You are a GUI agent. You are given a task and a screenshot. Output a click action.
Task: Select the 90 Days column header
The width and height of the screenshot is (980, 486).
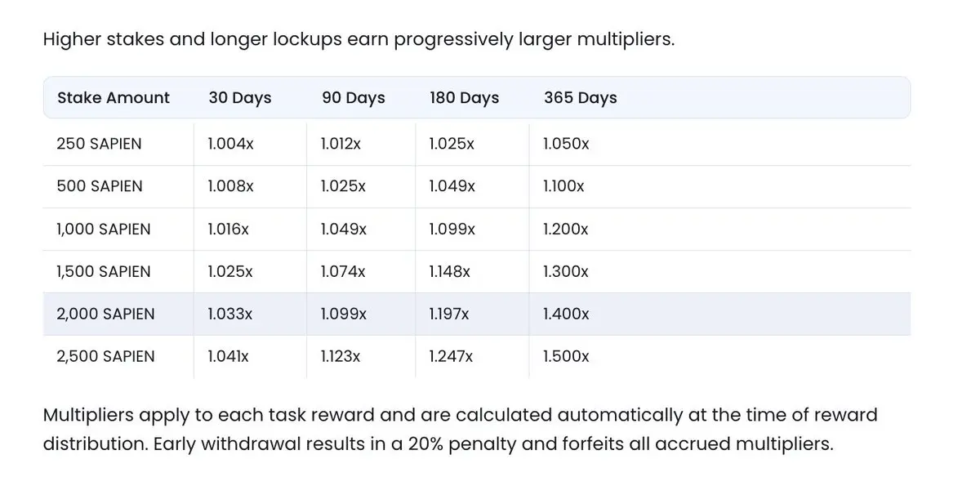click(354, 98)
